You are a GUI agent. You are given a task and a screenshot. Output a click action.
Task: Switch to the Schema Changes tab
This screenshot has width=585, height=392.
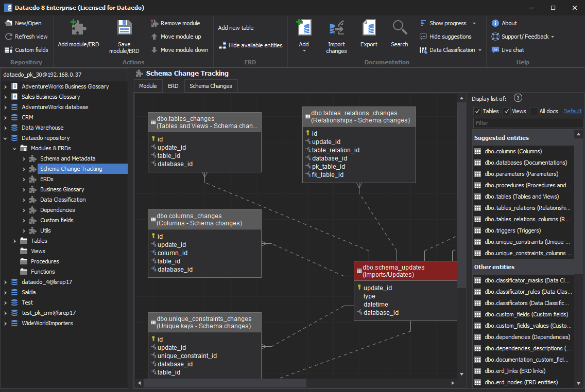click(x=211, y=86)
